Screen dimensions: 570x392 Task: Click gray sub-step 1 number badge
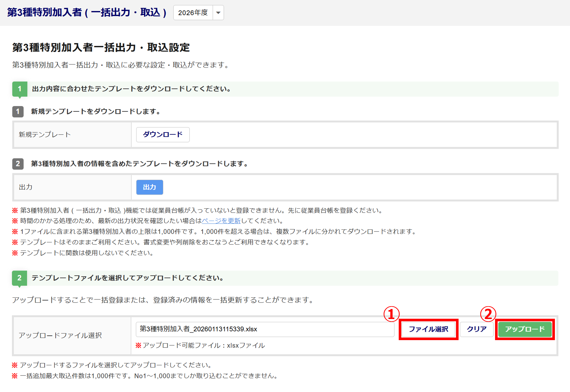click(x=18, y=111)
